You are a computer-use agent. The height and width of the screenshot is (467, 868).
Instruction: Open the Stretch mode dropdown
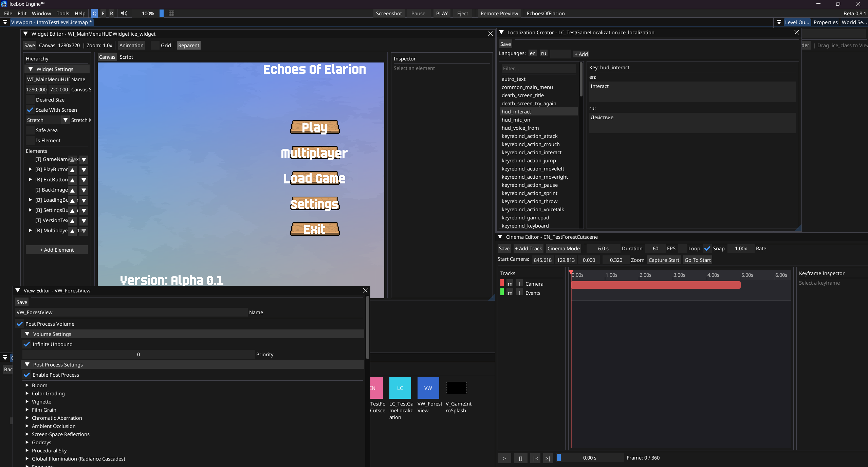click(66, 120)
